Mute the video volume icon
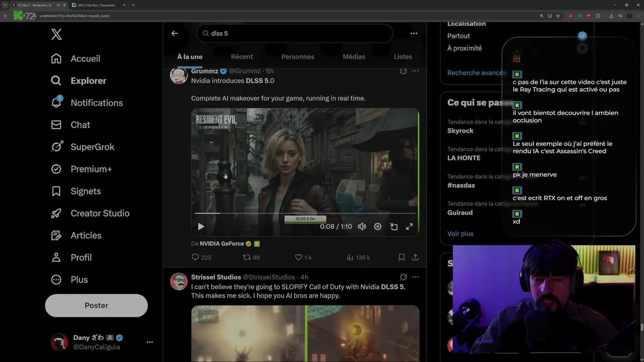This screenshot has height=362, width=644. (x=362, y=227)
